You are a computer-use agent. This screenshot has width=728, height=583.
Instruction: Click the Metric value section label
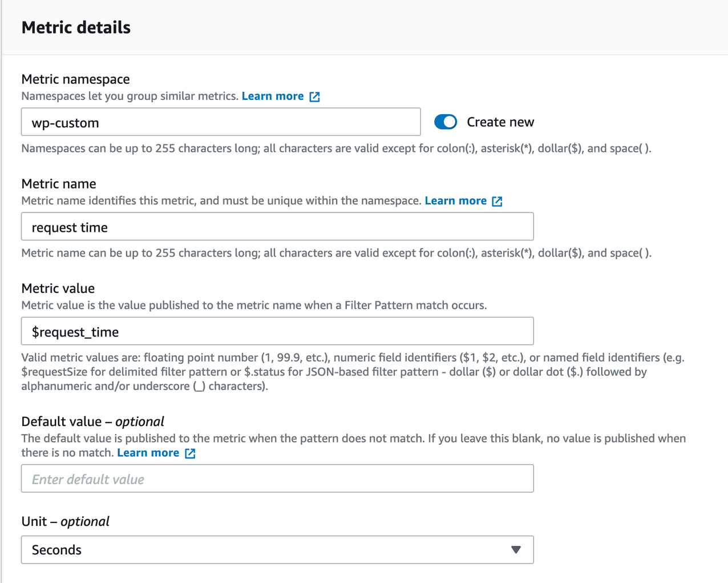click(x=58, y=288)
